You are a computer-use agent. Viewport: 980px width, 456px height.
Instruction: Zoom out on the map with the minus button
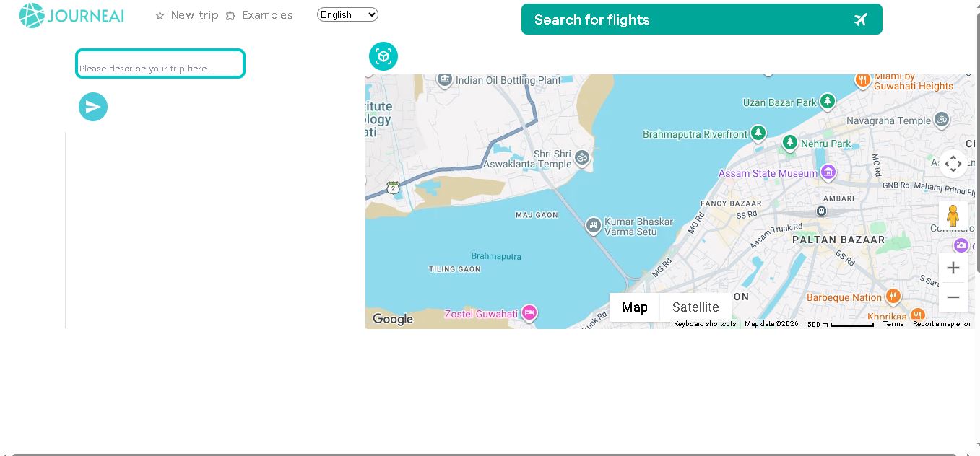tap(953, 297)
